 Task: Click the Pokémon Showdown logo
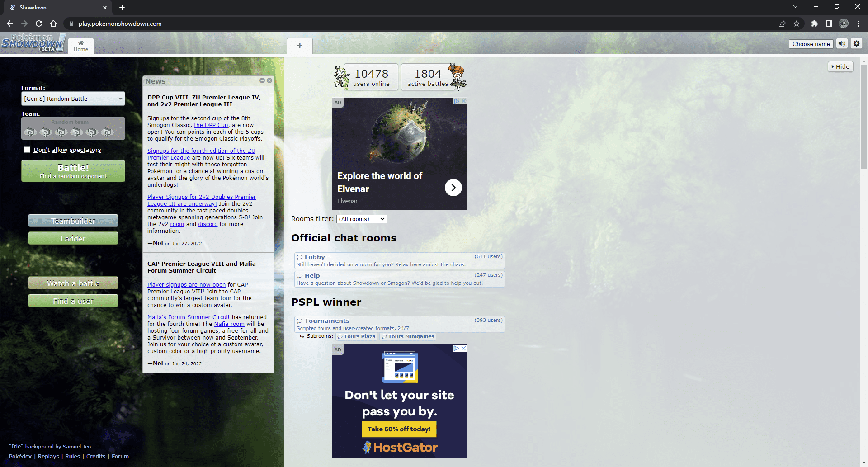coord(33,43)
